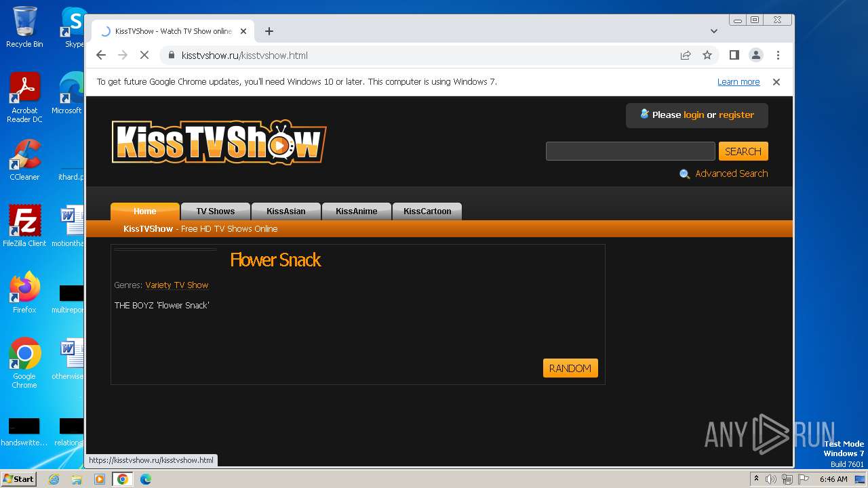Close the KissTVShow browser tab

(x=243, y=31)
